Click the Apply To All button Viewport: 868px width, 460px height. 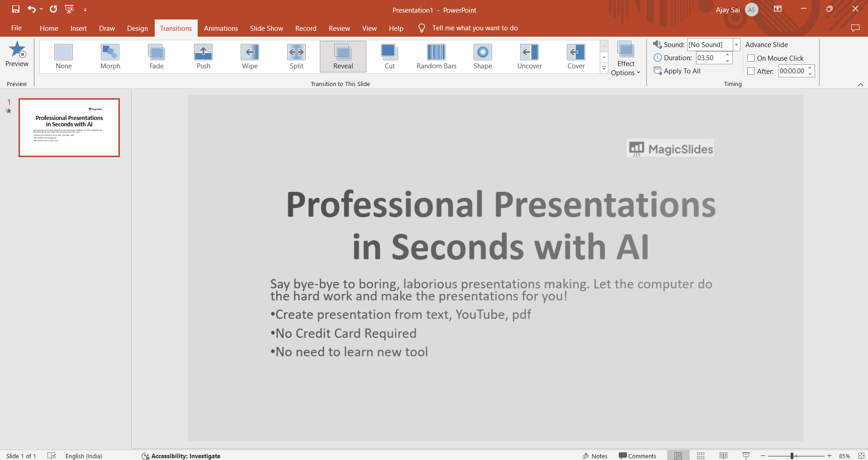click(677, 71)
